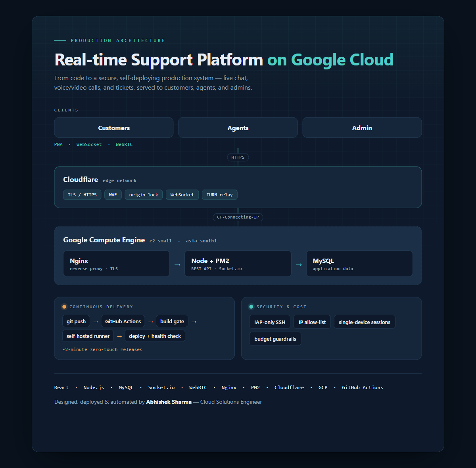Click the 'edge network' label
The height and width of the screenshot is (468, 476).
120,180
